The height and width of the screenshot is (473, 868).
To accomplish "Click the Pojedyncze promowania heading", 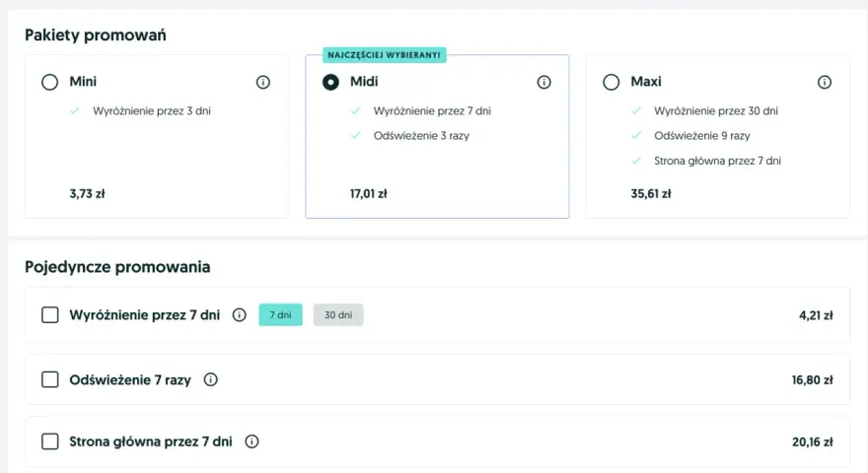I will [x=117, y=267].
